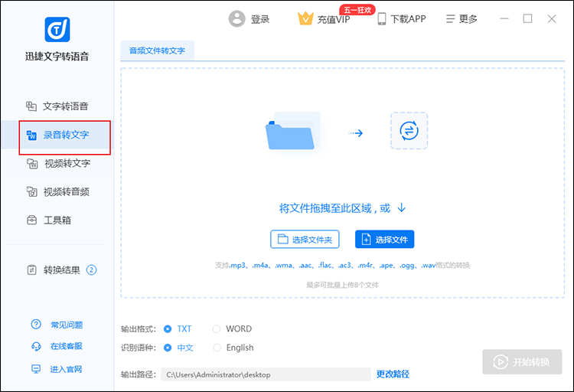
Task: Click the 在线客服 headset icon
Action: 36,346
